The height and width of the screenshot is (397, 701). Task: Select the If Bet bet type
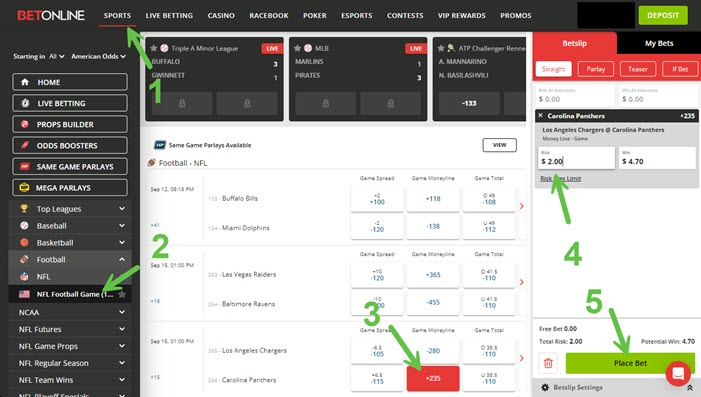tap(680, 69)
